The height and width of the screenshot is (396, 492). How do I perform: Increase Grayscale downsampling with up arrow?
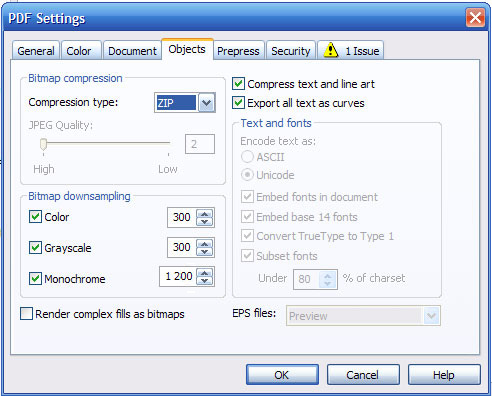205,244
